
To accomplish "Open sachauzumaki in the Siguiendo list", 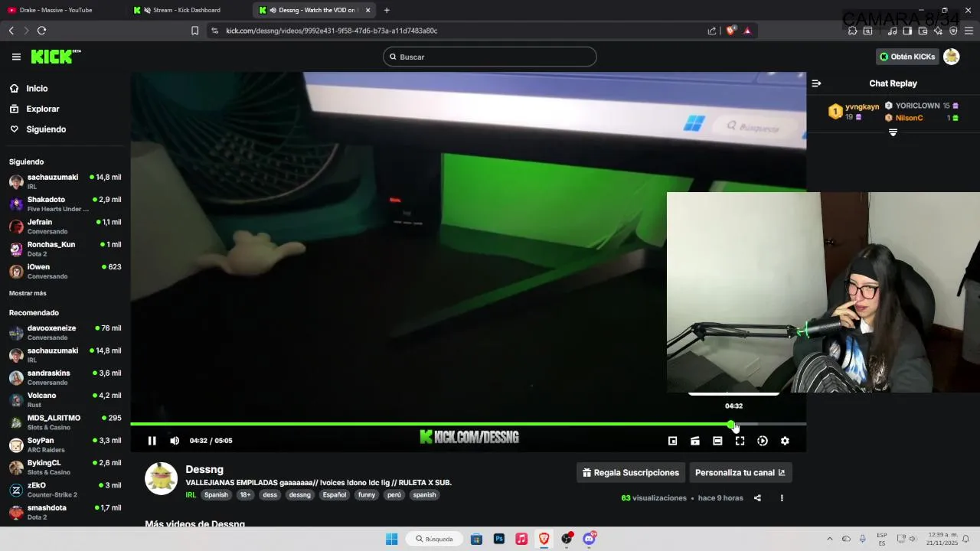I will coord(65,181).
